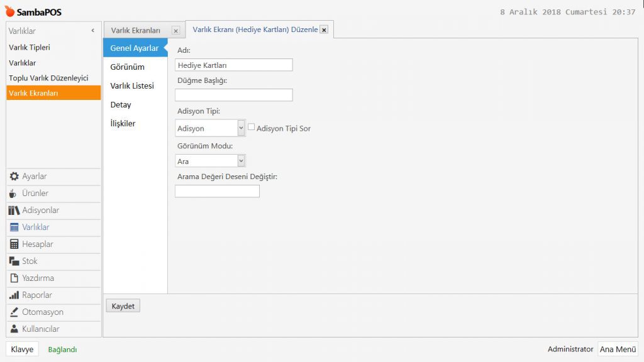Open Hesaplar via the calculator icon
Screen dimensions: 644x362
[x=14, y=244]
